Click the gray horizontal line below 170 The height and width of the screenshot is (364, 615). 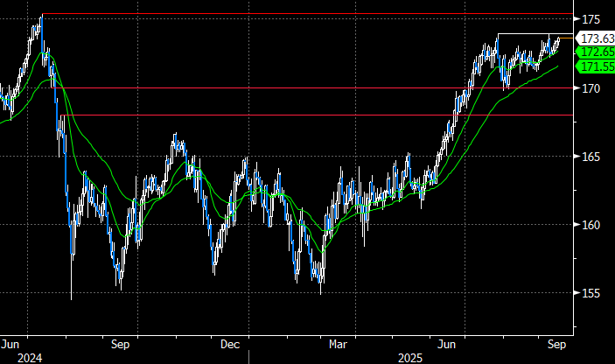pyautogui.click(x=262, y=115)
